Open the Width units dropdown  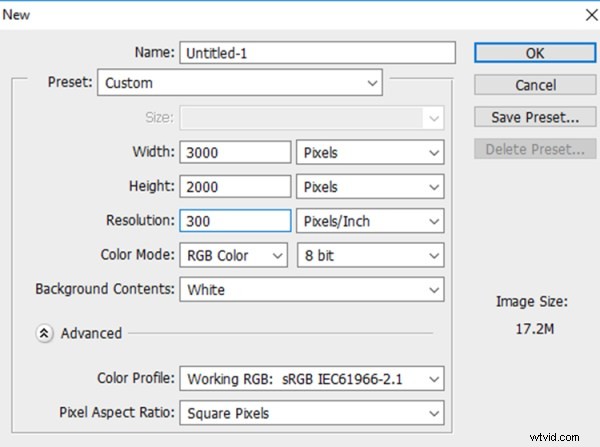click(370, 153)
